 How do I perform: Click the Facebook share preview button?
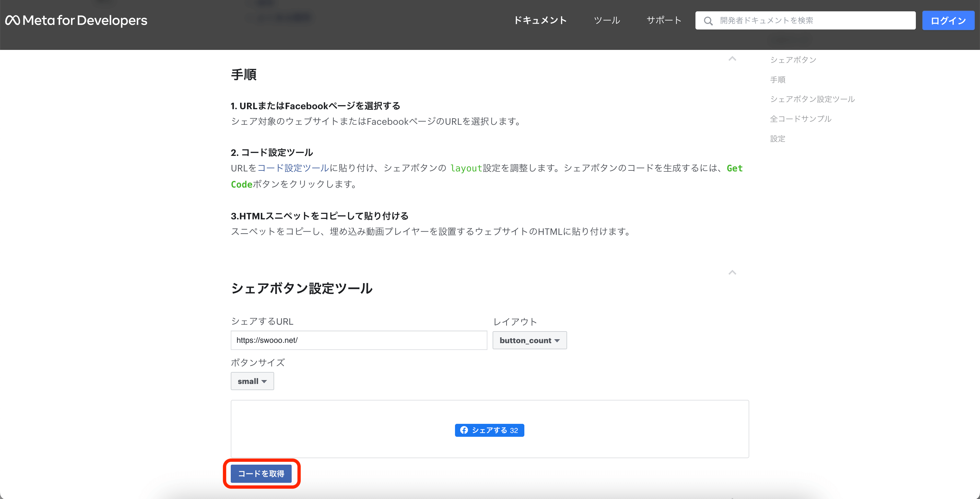click(489, 430)
